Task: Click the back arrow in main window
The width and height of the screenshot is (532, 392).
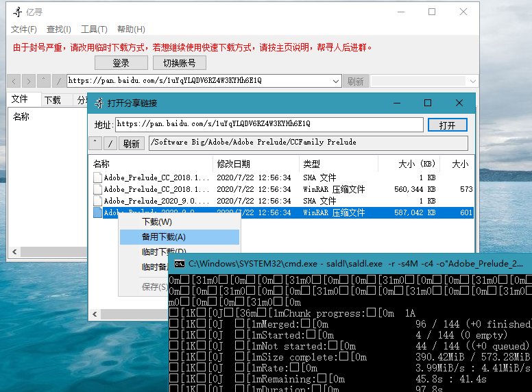Action: pyautogui.click(x=14, y=81)
